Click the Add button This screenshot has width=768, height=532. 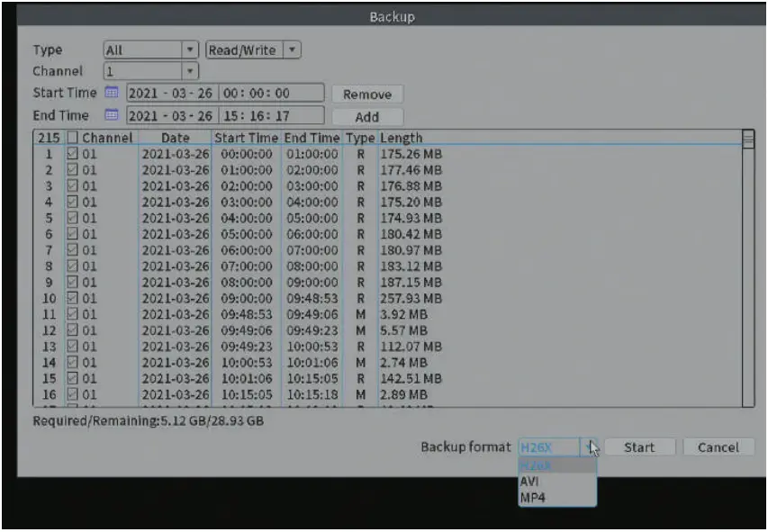coord(367,117)
